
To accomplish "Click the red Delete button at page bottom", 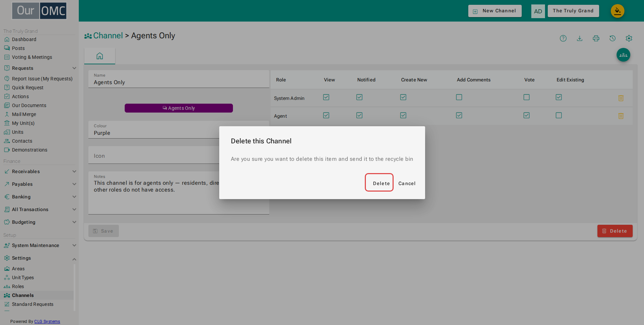I will pos(615,231).
